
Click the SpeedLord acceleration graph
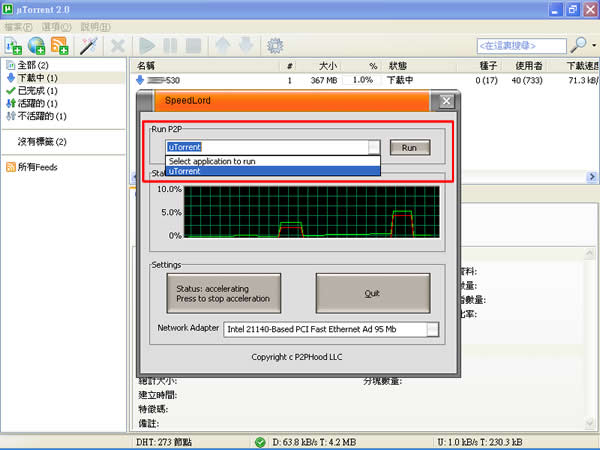tap(311, 212)
